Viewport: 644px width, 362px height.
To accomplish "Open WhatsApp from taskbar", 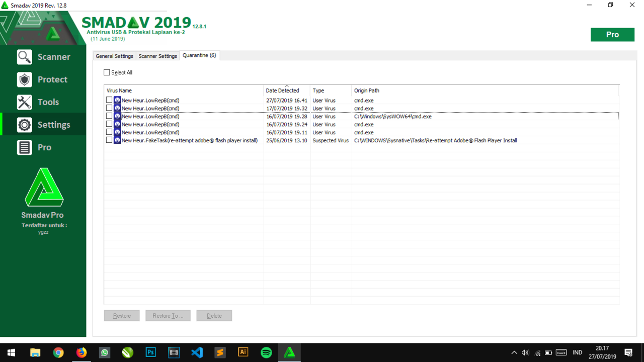I will [x=105, y=352].
